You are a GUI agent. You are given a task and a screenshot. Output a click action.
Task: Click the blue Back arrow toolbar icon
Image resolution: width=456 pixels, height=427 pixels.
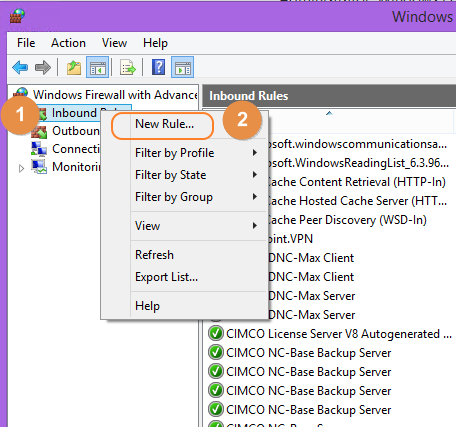point(20,67)
